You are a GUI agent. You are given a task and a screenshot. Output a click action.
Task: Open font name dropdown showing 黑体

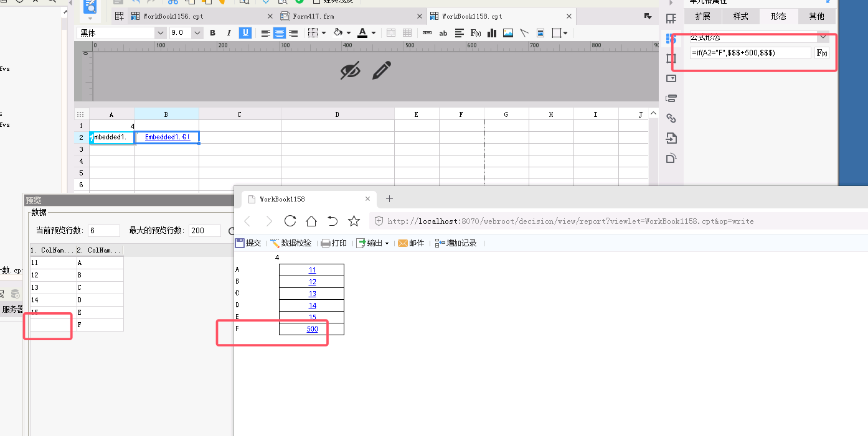[121, 33]
